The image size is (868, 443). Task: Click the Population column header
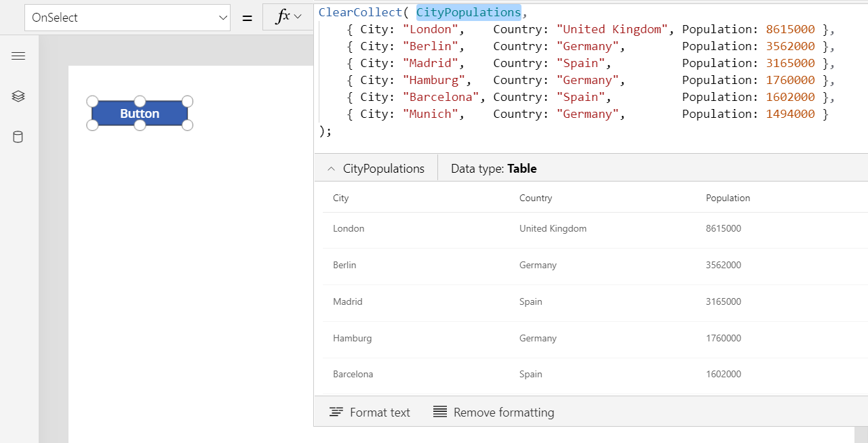click(x=728, y=198)
